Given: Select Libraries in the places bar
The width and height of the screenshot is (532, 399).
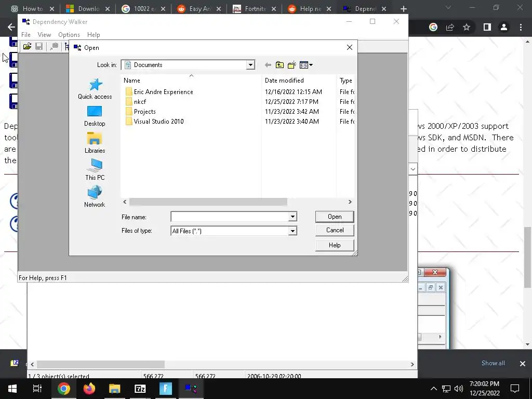Looking at the screenshot, I should pos(95,143).
